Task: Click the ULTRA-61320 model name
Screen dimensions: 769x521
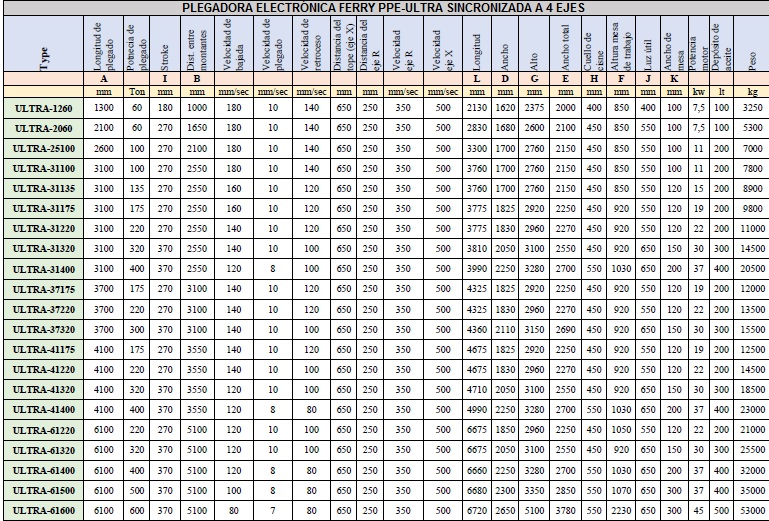Action: point(43,450)
